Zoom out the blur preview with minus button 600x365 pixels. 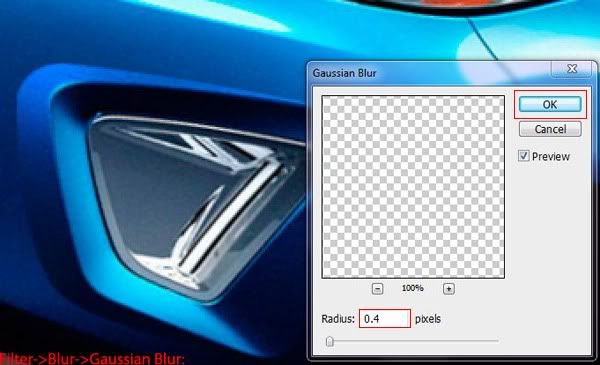(x=377, y=288)
